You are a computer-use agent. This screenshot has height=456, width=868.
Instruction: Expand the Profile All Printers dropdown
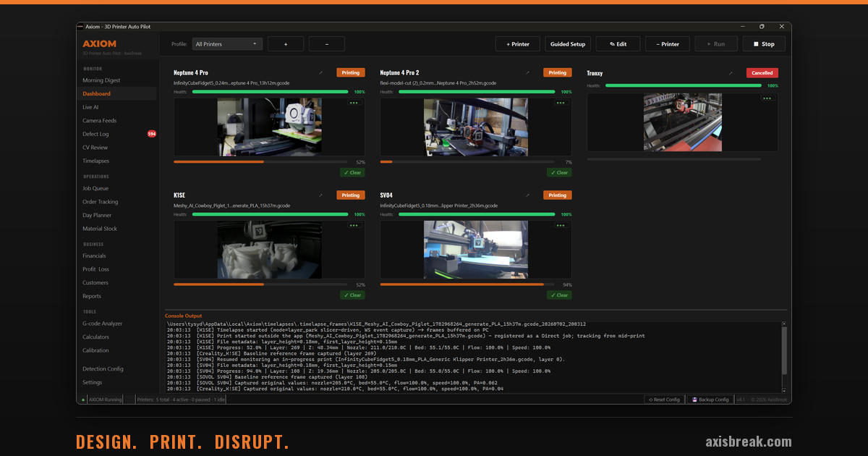click(x=226, y=44)
